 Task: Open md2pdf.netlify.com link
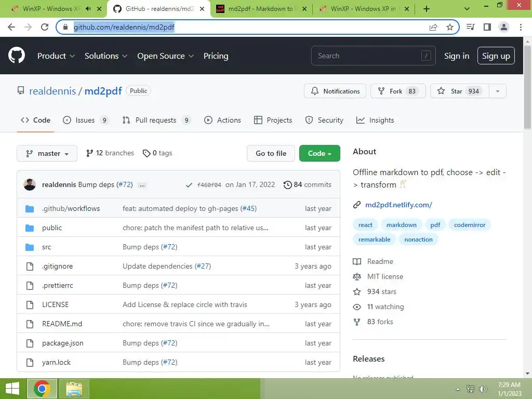pos(398,205)
